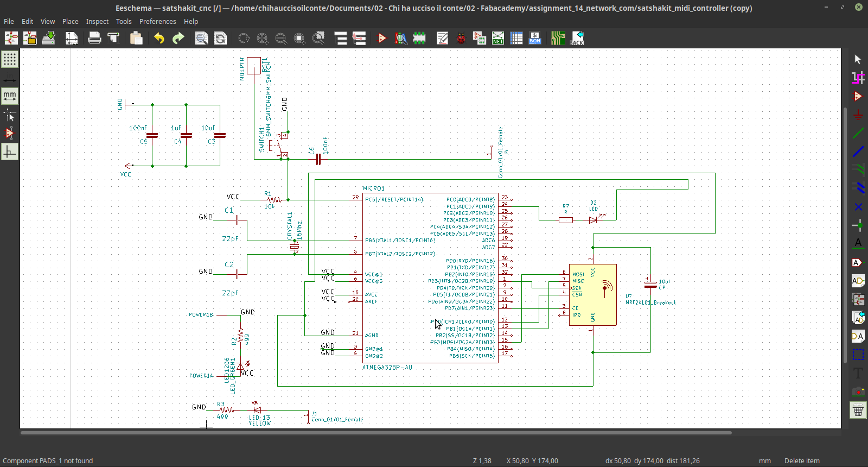The image size is (868, 467).
Task: Click the Plot schematic icon
Action: pyautogui.click(x=113, y=38)
